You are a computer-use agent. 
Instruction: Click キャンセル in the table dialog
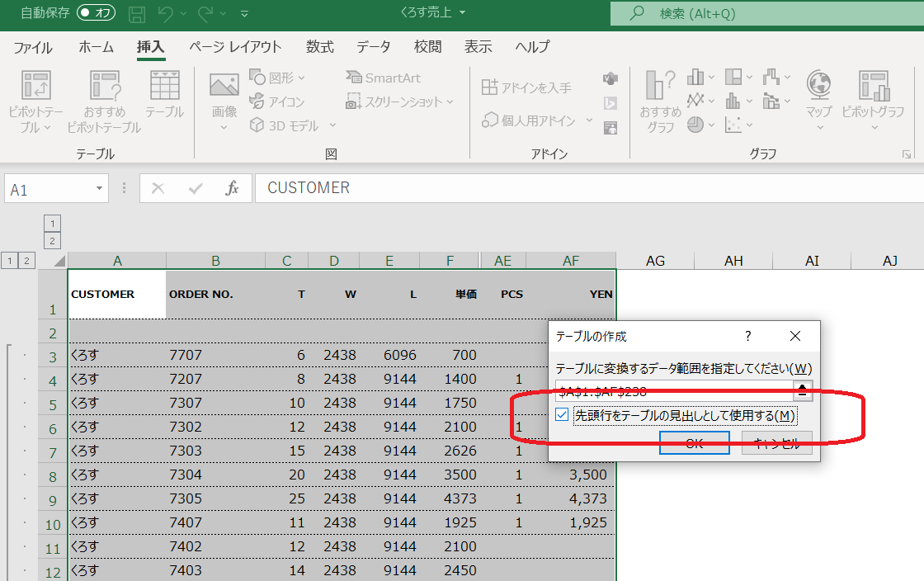tap(776, 442)
